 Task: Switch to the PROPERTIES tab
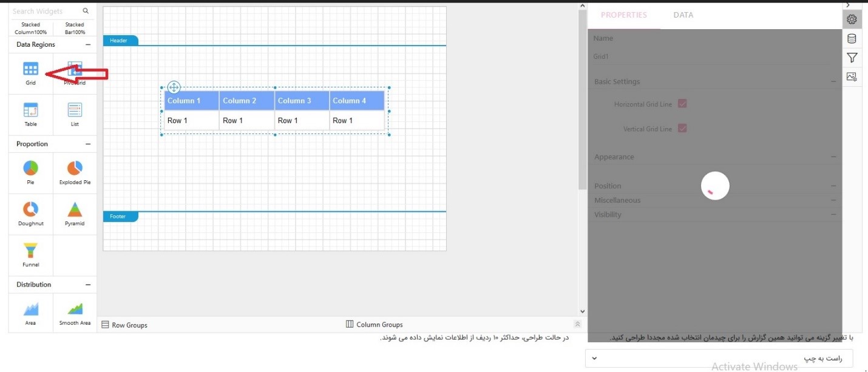click(623, 15)
